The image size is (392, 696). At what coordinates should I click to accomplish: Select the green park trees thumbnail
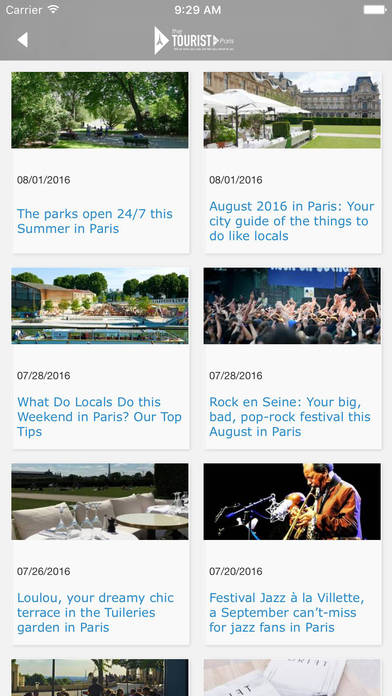pos(100,110)
